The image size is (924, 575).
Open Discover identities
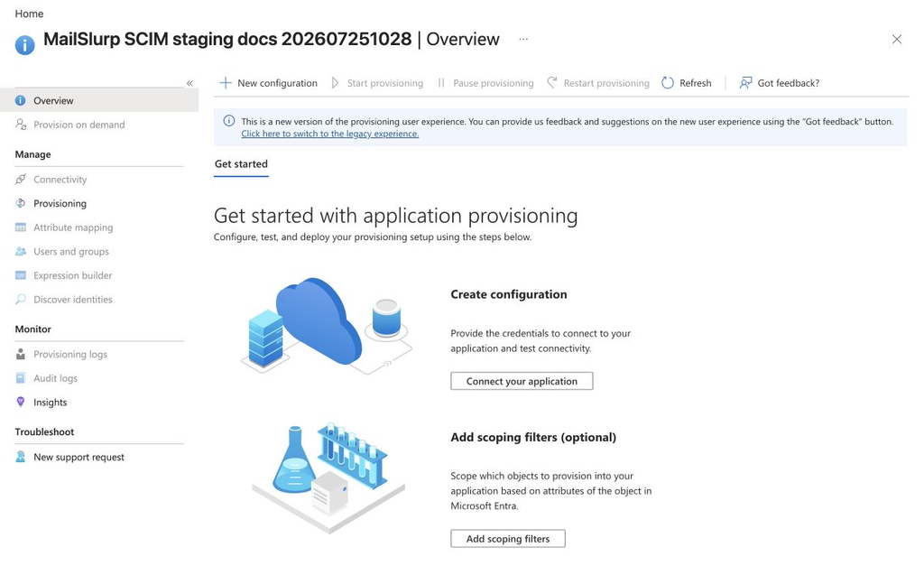72,300
